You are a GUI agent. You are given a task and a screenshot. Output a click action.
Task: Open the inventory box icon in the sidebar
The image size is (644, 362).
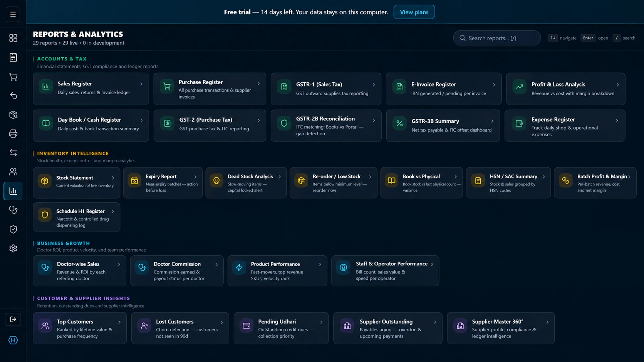(x=13, y=115)
